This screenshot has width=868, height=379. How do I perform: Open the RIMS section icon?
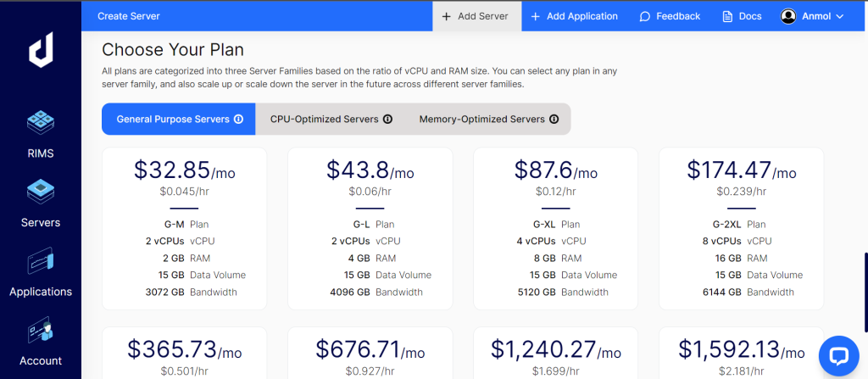point(41,124)
